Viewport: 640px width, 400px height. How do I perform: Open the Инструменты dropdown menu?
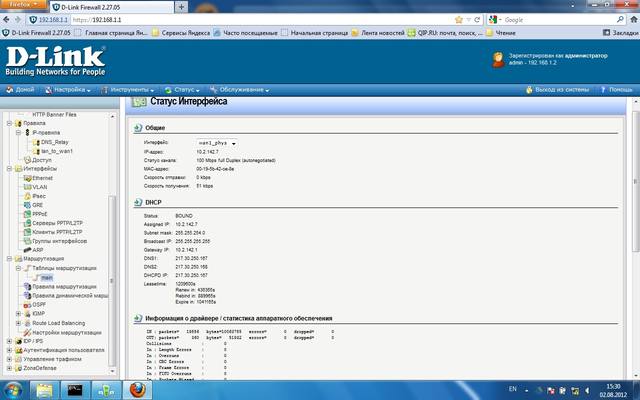[128, 90]
